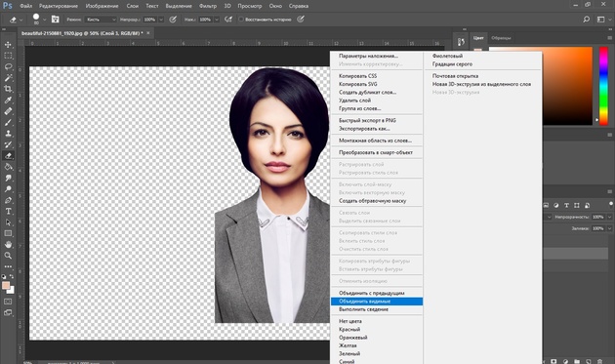Choose Создать дубликат слоя in context menu
615x364 pixels.
click(367, 92)
